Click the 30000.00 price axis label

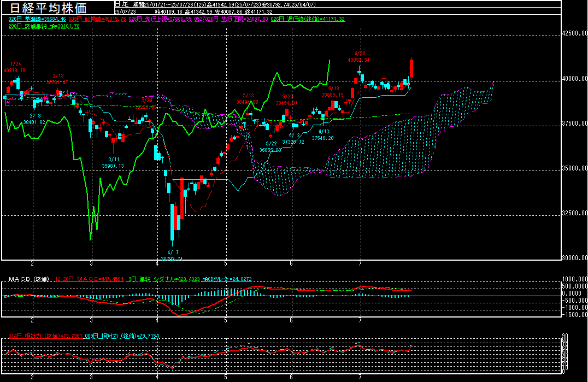[x=575, y=257]
